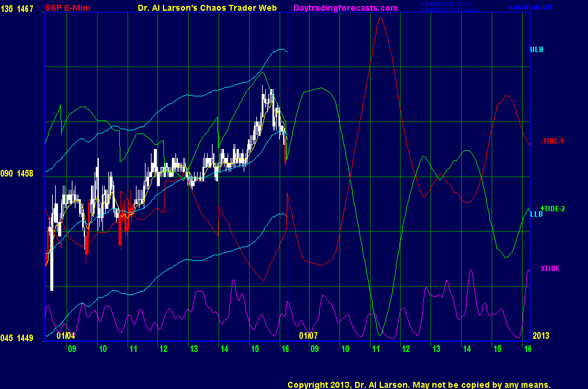Click the 'S&P E-Mini' chart title
Image resolution: width=588 pixels, height=389 pixels.
coord(68,8)
